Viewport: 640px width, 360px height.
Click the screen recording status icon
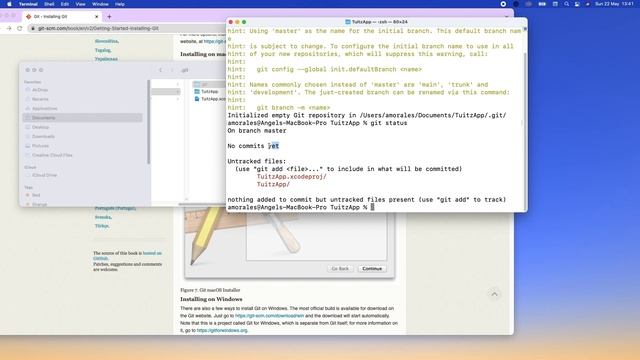click(x=503, y=4)
